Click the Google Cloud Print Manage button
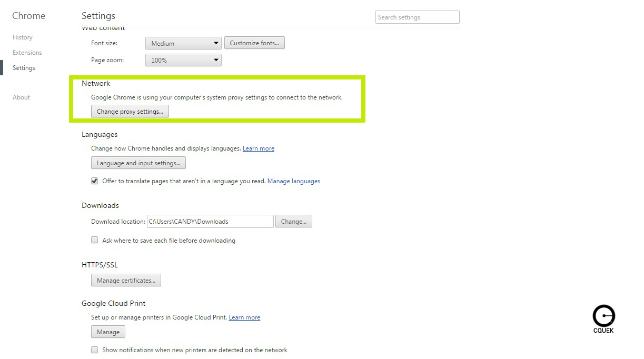644x359 pixels. pyautogui.click(x=108, y=332)
